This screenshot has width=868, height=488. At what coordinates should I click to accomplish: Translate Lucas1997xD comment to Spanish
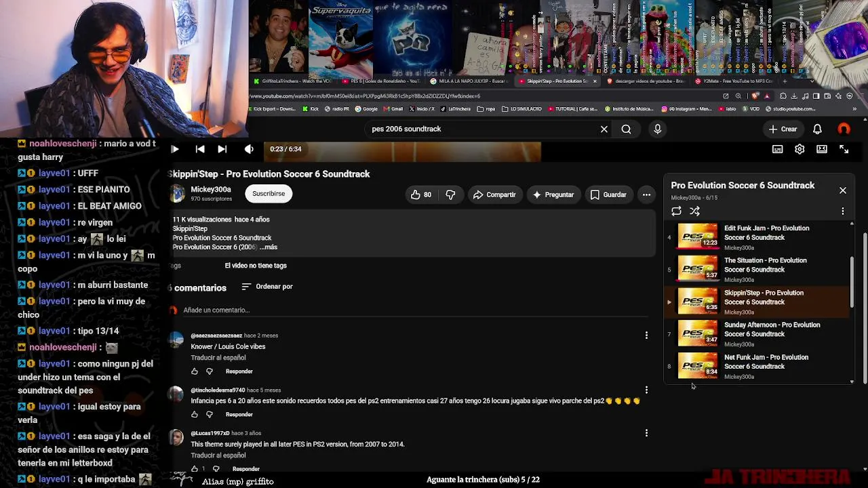pos(218,455)
